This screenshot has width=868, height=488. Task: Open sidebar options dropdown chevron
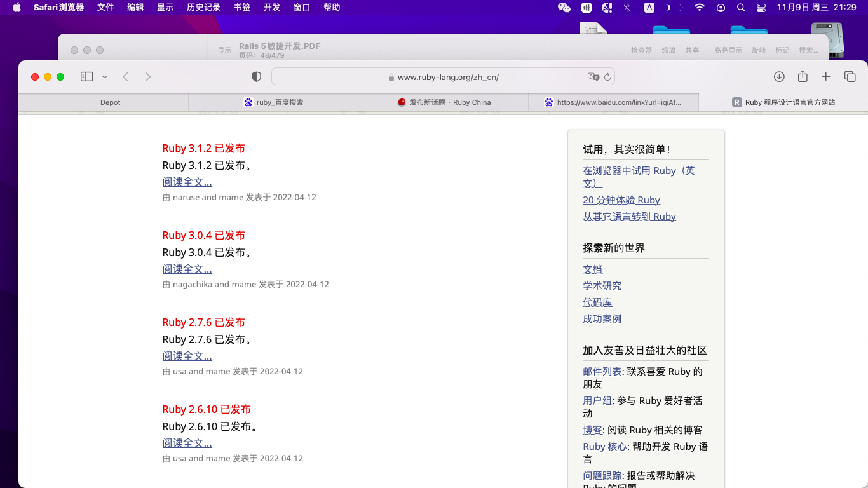pyautogui.click(x=105, y=77)
